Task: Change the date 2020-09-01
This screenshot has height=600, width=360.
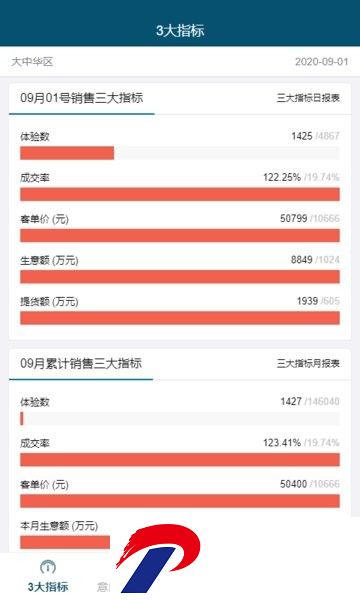Action: (x=321, y=62)
